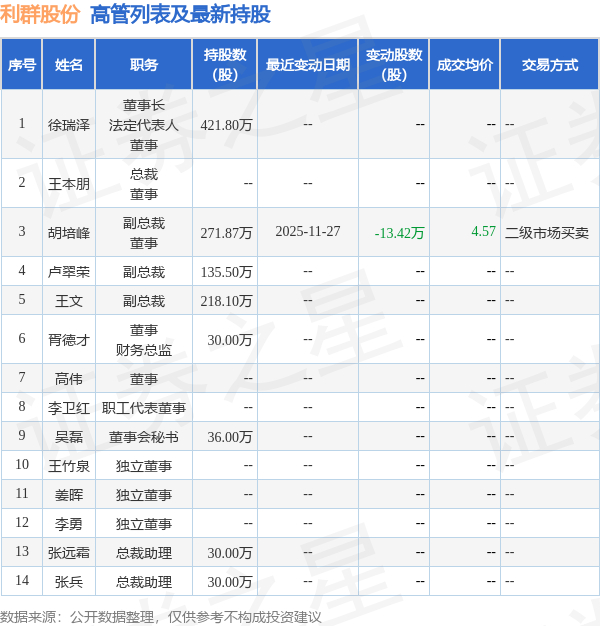This screenshot has height=626, width=600.
Task: Click the 271.87万 shareholding value
Action: coord(226,233)
